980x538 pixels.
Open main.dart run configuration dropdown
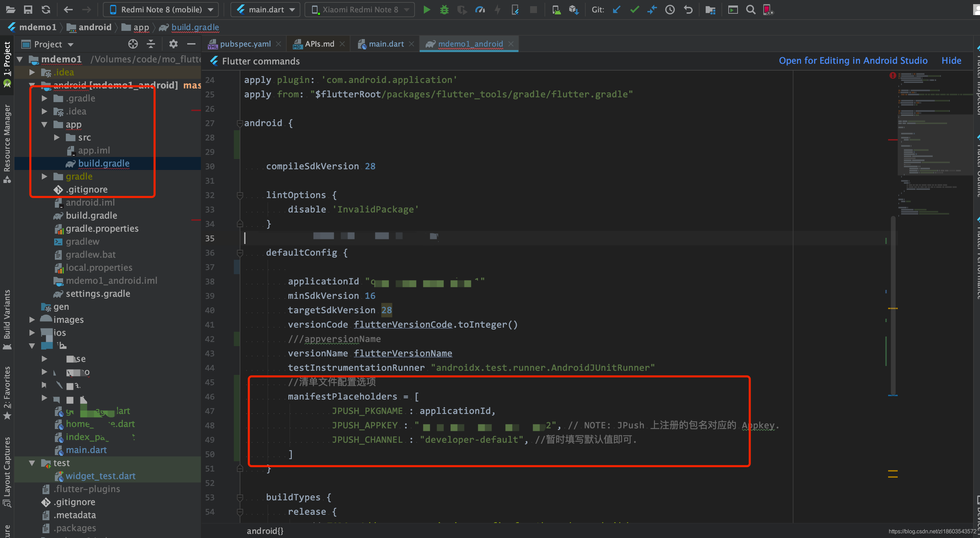265,10
